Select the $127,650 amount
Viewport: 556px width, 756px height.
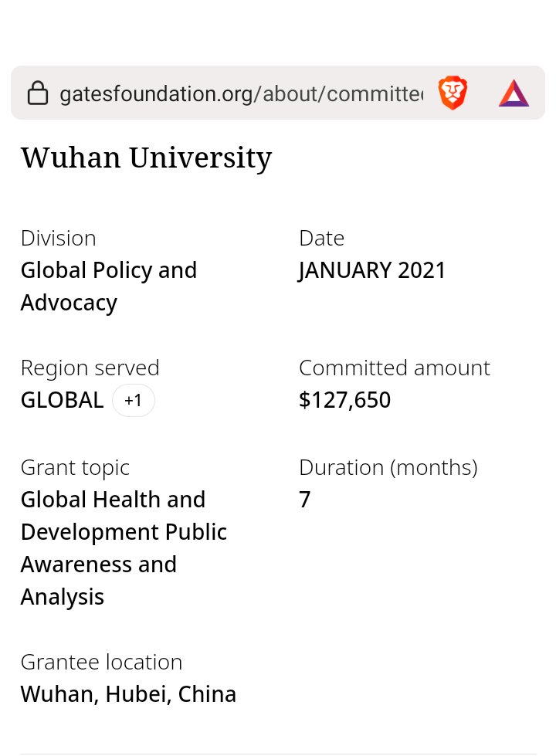pyautogui.click(x=344, y=400)
